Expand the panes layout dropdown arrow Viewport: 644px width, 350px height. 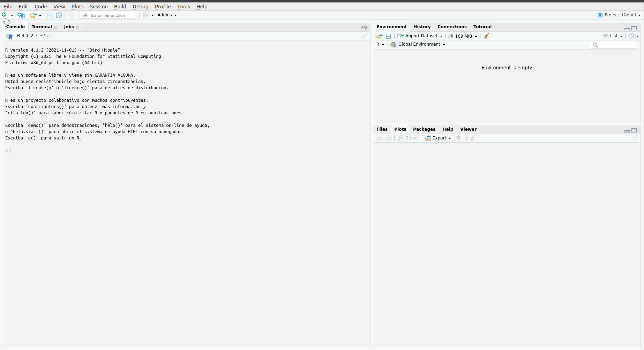152,15
